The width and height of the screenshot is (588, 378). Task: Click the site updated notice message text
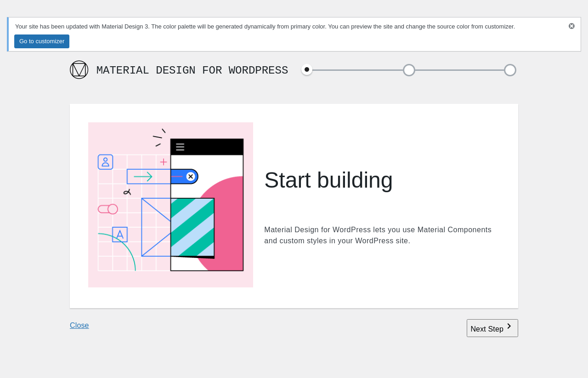(x=265, y=27)
